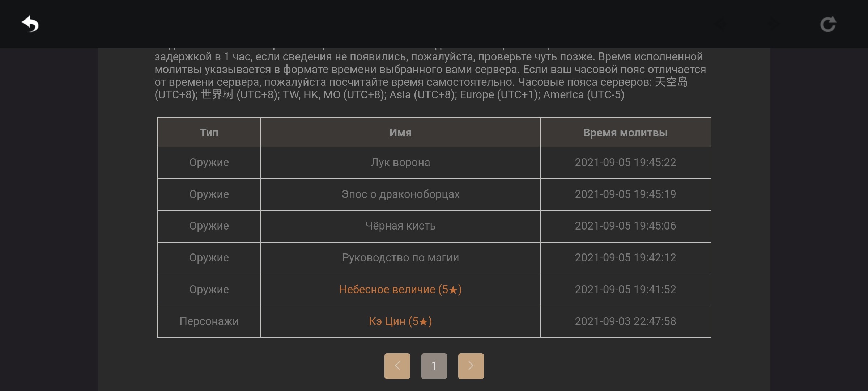This screenshot has width=868, height=391.
Task: Click the Тип column header
Action: pos(209,133)
